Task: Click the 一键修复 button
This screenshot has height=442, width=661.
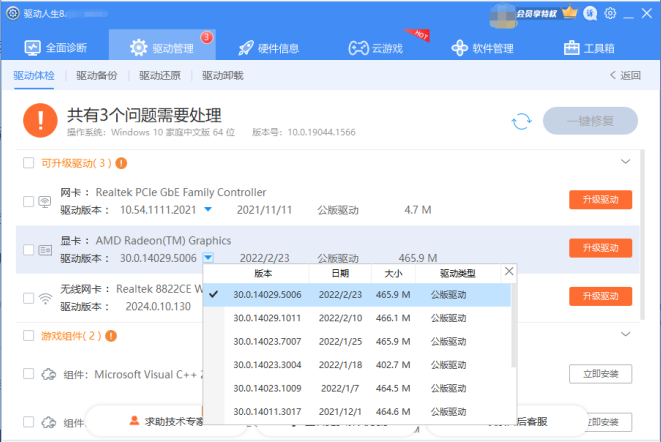Action: pyautogui.click(x=590, y=121)
